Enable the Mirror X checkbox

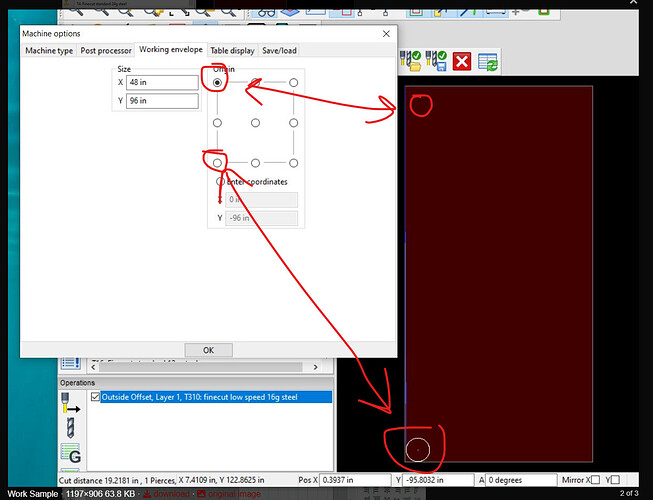point(594,478)
